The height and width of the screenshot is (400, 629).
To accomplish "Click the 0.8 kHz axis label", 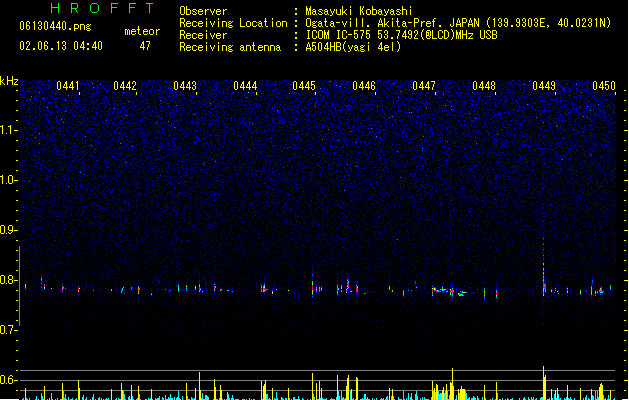I will point(9,280).
